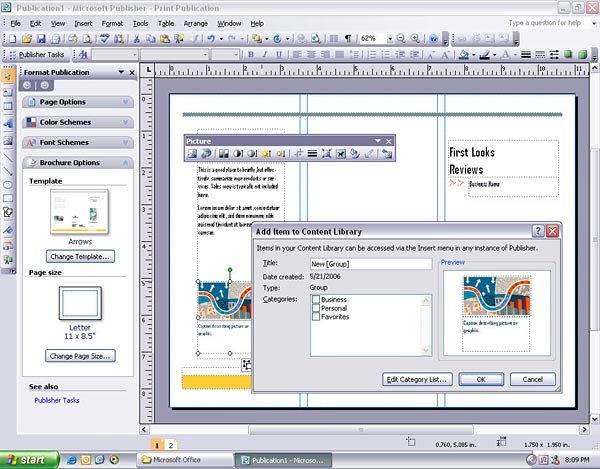Screen dimensions: 600x469
Task: Click Cancel in Add Item dialog
Action: pos(533,379)
